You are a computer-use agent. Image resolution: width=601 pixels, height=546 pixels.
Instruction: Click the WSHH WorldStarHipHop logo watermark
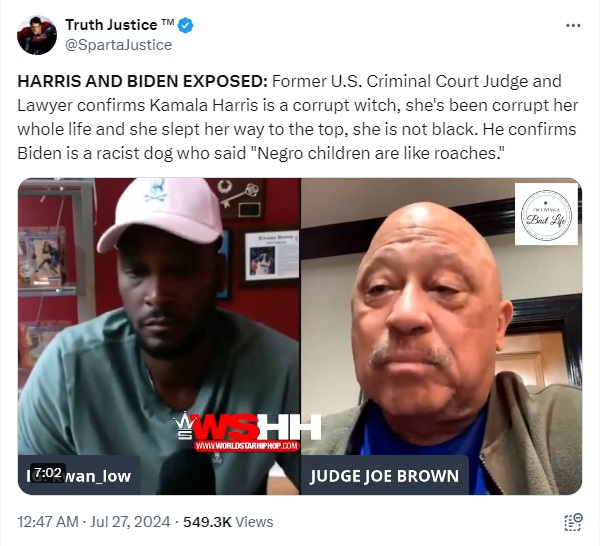tap(247, 431)
